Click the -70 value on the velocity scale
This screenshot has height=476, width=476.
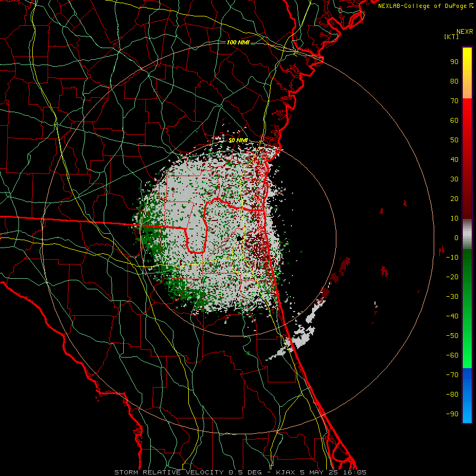pyautogui.click(x=452, y=375)
